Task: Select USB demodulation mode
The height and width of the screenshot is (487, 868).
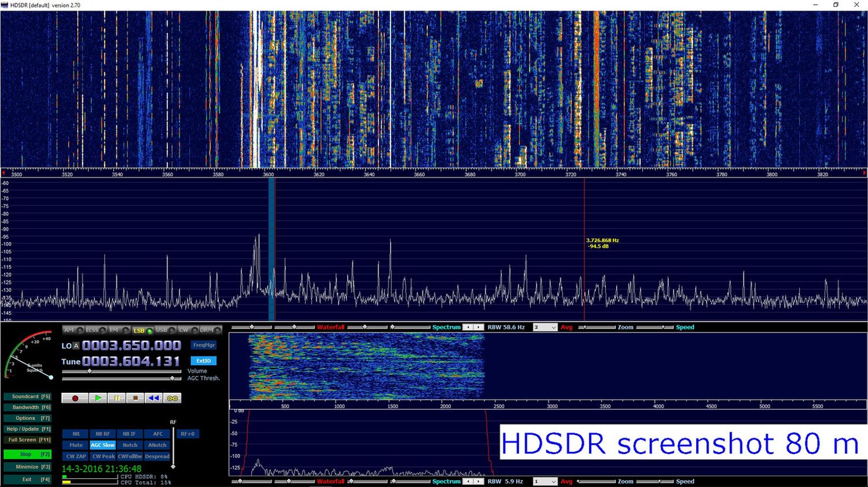Action: click(161, 330)
